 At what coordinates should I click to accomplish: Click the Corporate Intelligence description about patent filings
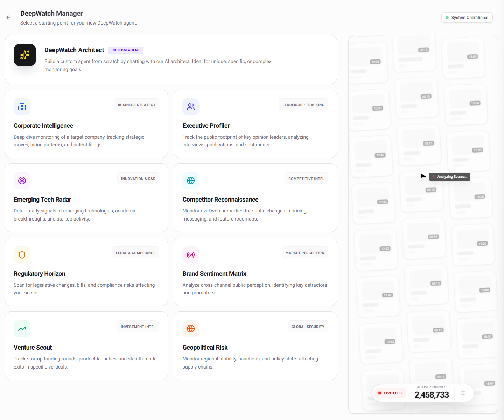[x=79, y=141]
